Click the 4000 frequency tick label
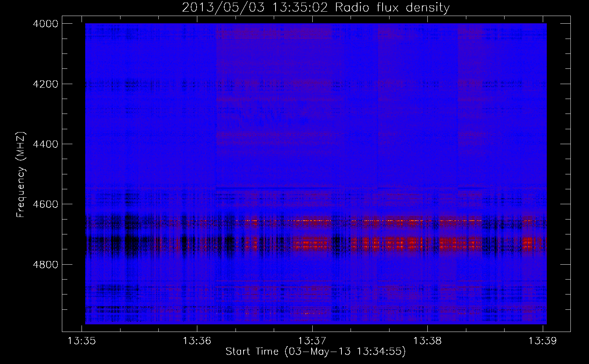 click(x=46, y=24)
